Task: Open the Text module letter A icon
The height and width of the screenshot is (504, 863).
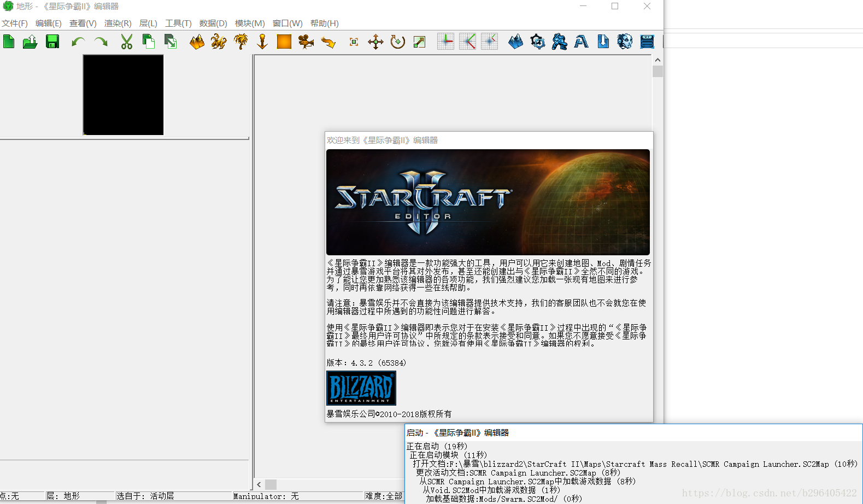Action: 582,42
